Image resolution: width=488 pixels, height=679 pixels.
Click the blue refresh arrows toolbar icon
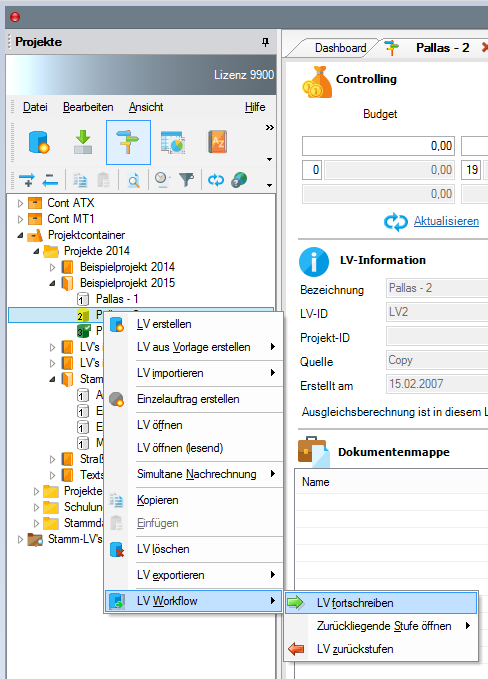pyautogui.click(x=216, y=179)
